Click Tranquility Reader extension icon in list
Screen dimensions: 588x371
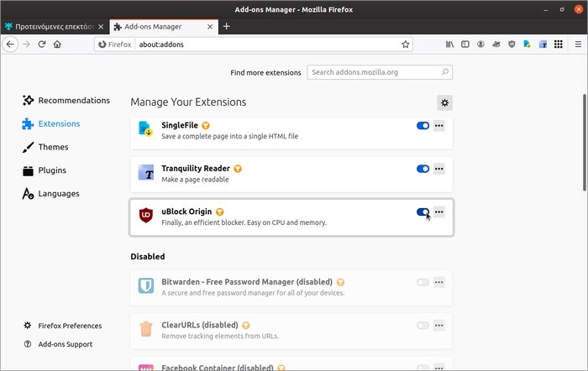point(146,172)
